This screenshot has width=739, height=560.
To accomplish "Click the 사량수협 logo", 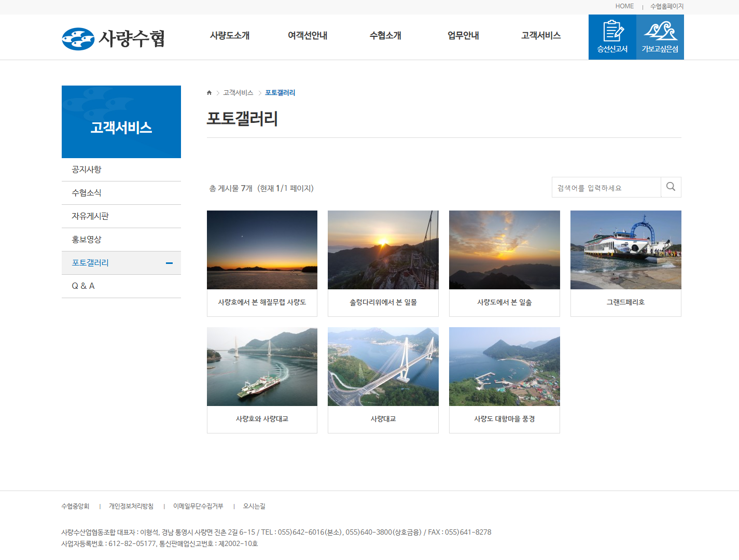I will pyautogui.click(x=113, y=38).
